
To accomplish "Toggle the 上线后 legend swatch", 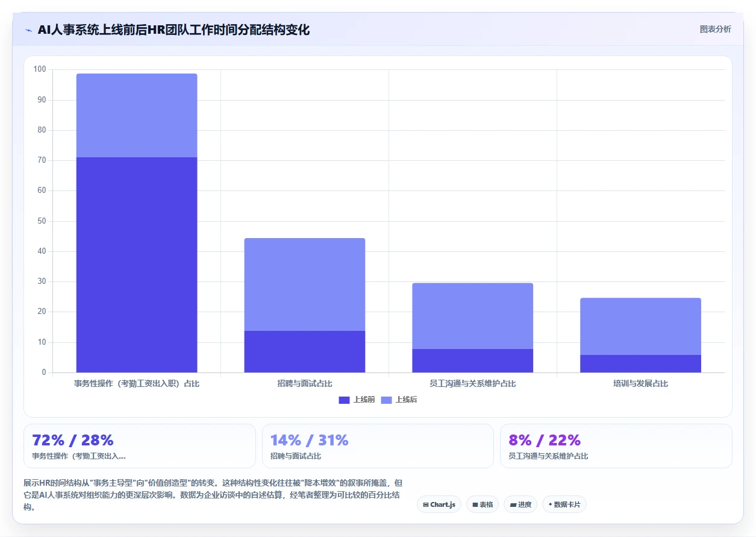I will pyautogui.click(x=386, y=400).
